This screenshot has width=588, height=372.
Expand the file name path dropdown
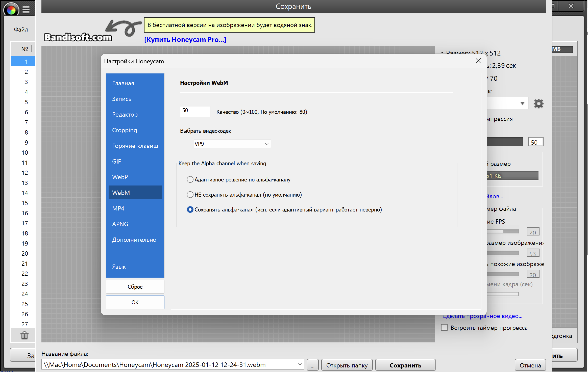(x=300, y=365)
